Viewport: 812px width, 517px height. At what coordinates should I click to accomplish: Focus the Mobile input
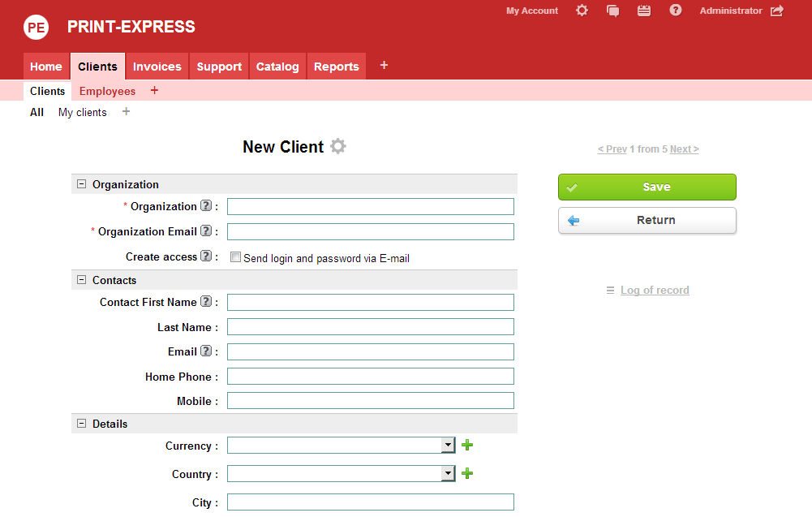coord(370,400)
